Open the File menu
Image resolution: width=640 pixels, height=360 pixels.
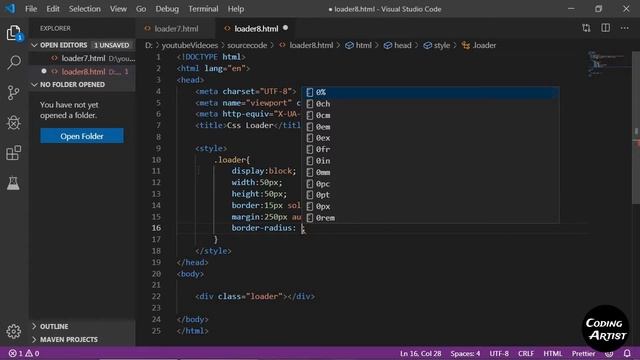coord(31,9)
